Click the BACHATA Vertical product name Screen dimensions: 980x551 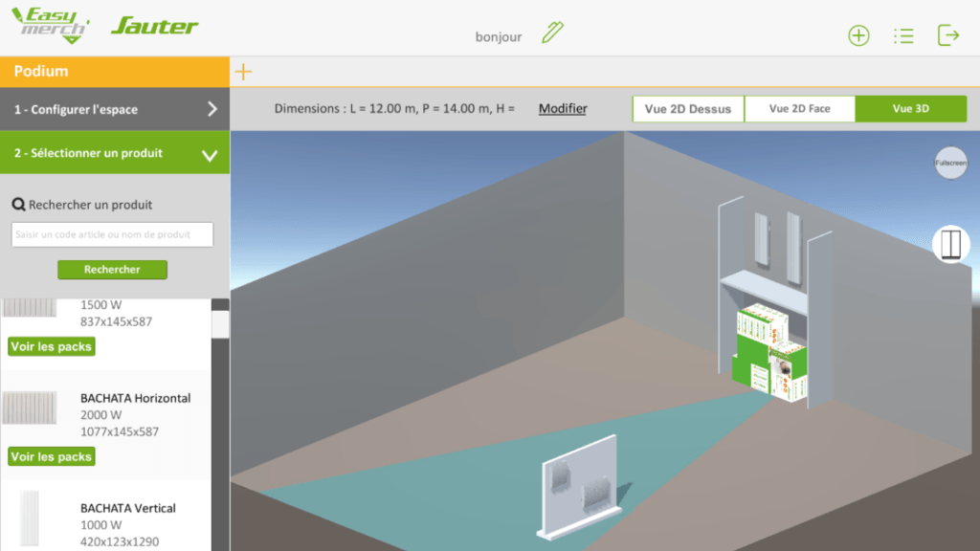128,509
